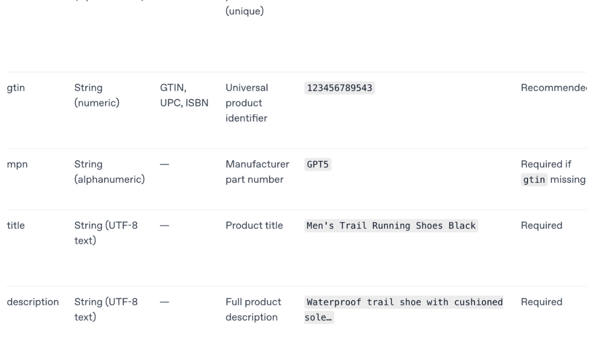Select 'Men's Trail Running Shoes Black' example
Viewport: 595px width, 364px height.
(391, 226)
